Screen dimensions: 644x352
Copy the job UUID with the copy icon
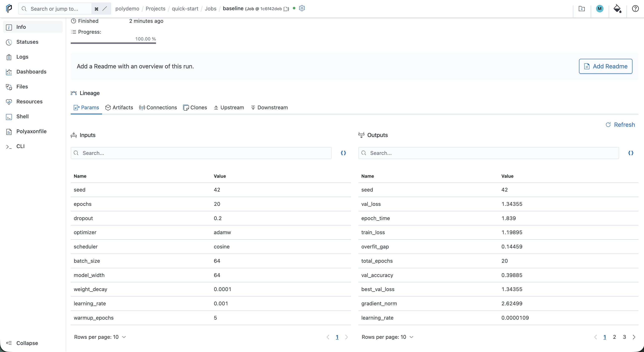pos(286,9)
